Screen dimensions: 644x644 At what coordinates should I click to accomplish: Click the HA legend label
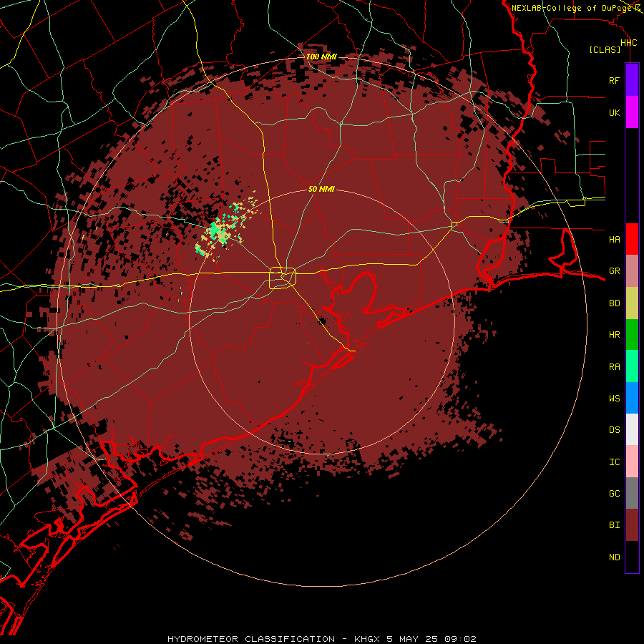tap(614, 239)
